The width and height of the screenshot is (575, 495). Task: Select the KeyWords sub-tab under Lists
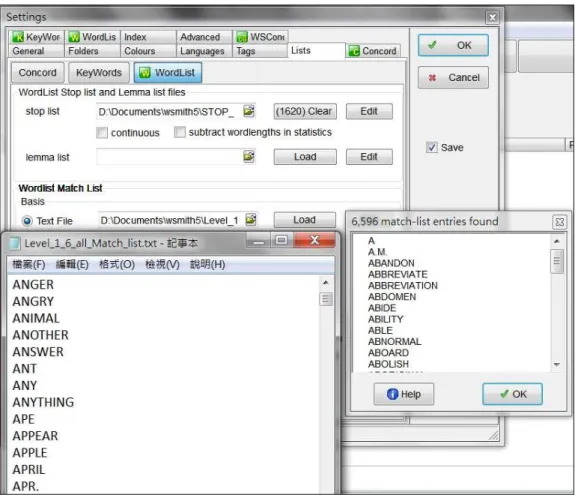99,73
